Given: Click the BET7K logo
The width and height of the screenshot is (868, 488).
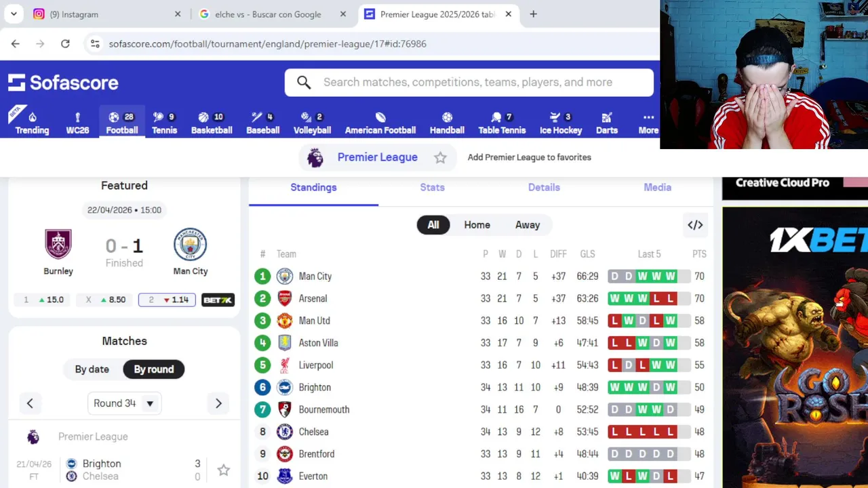Looking at the screenshot, I should [x=218, y=300].
